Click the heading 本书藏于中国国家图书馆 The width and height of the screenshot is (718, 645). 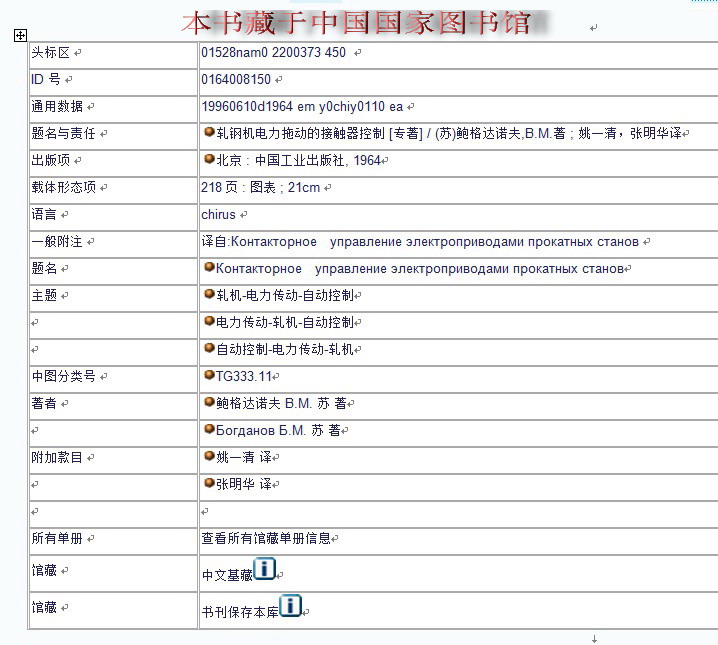357,23
